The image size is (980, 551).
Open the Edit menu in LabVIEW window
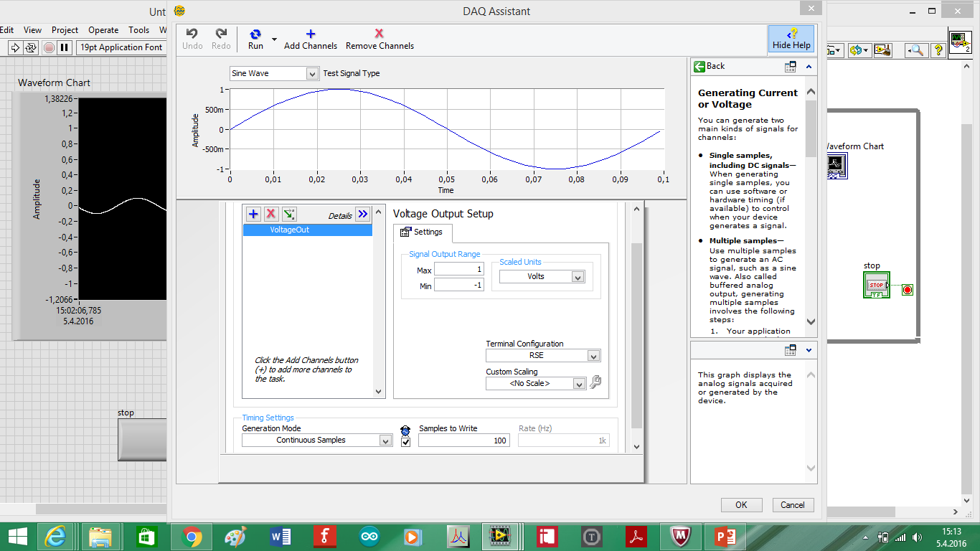[7, 30]
